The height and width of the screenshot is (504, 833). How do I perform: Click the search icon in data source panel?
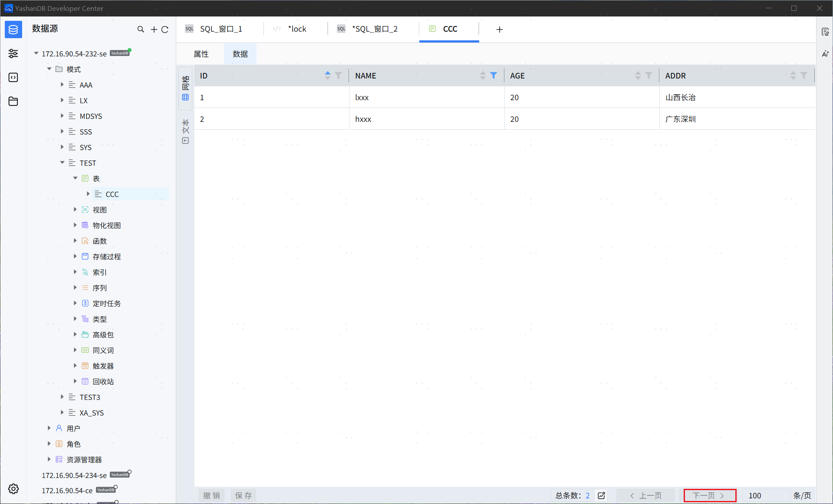click(141, 29)
